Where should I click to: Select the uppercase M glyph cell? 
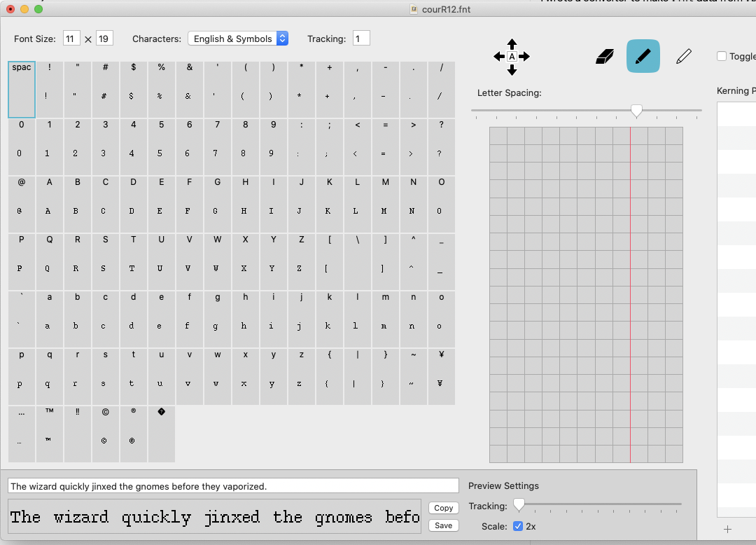pos(385,205)
